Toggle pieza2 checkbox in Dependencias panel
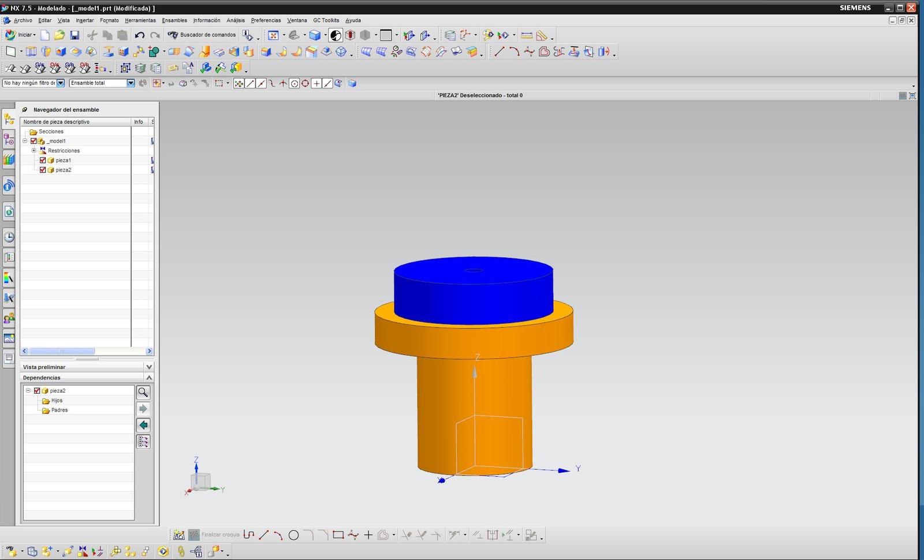924x560 pixels. pyautogui.click(x=37, y=391)
